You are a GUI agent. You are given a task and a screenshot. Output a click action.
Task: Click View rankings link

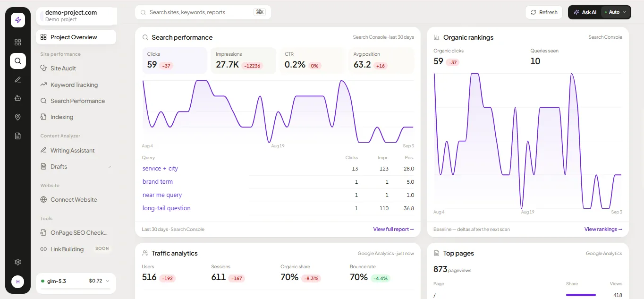(603, 229)
